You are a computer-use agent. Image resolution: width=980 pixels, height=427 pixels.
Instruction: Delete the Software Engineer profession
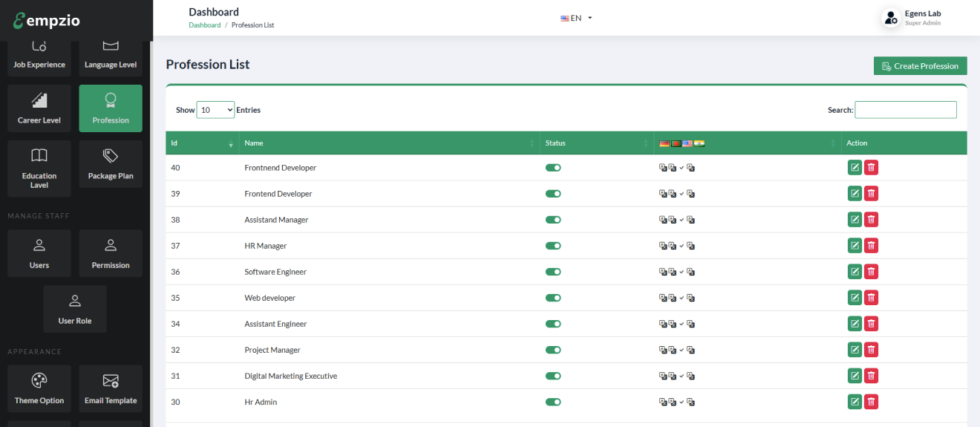pyautogui.click(x=872, y=272)
